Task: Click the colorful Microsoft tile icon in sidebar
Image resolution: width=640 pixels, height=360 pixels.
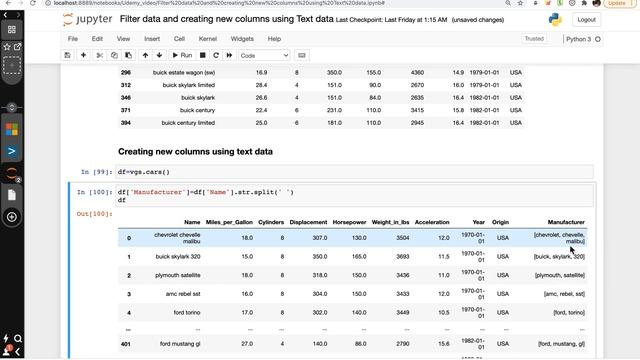Action: [12, 129]
